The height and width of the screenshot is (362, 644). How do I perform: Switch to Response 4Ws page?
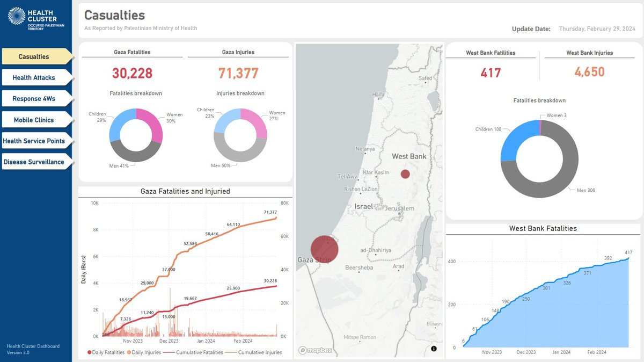coord(36,98)
